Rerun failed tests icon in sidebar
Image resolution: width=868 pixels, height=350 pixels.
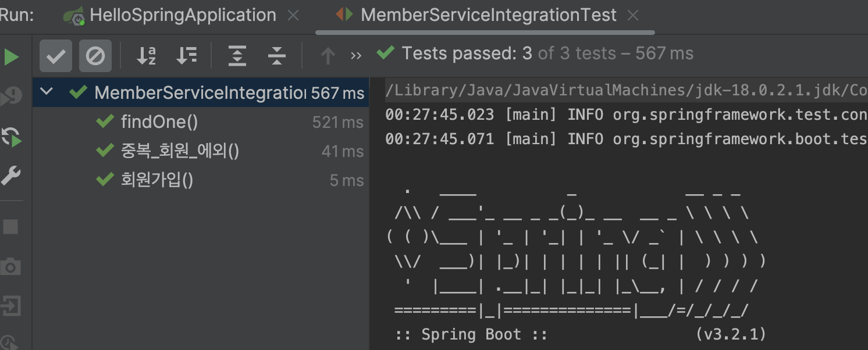tap(11, 97)
